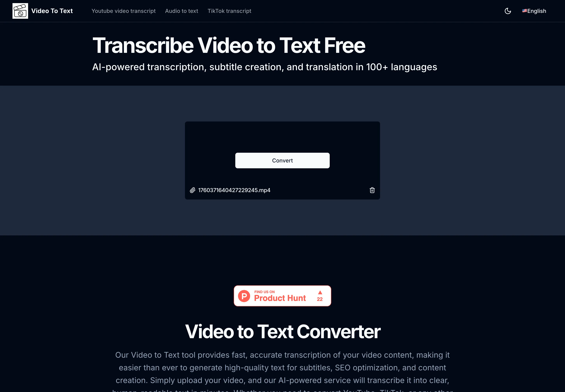This screenshot has width=565, height=392.
Task: Click the US flag language icon
Action: point(524,11)
